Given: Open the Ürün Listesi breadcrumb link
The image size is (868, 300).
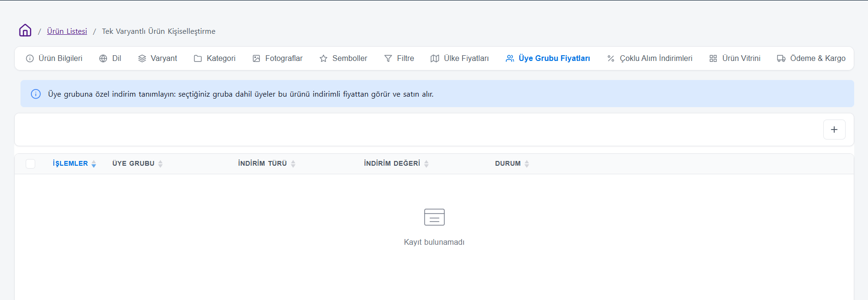Looking at the screenshot, I should pos(67,31).
